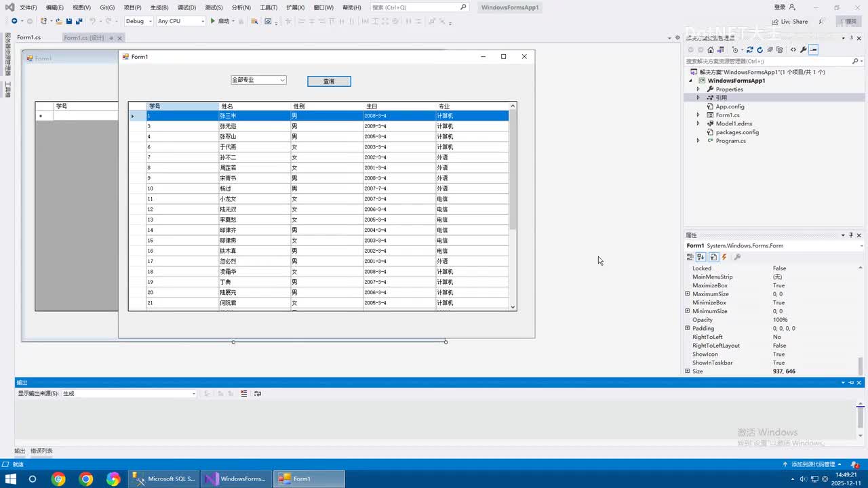Screen dimensions: 868x488
Task: Select the packages.config file
Action: tap(737, 132)
